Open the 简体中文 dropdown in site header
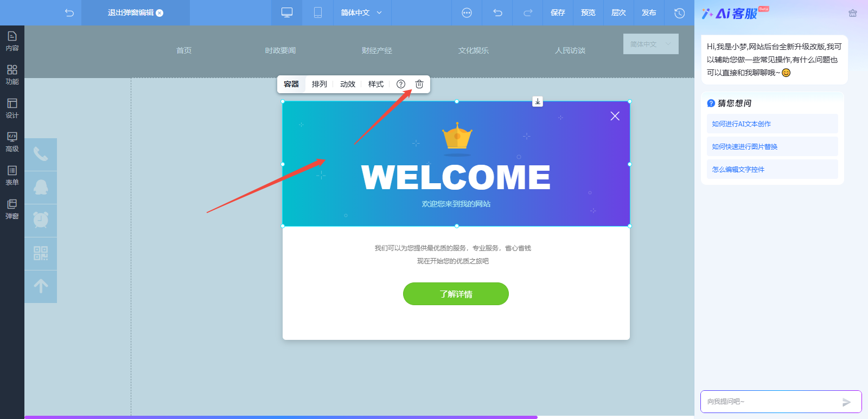 (650, 44)
